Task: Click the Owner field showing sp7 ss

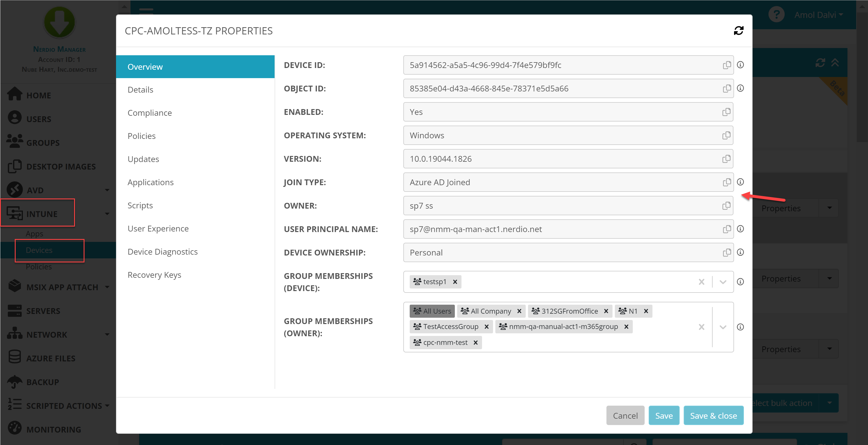Action: (x=559, y=205)
